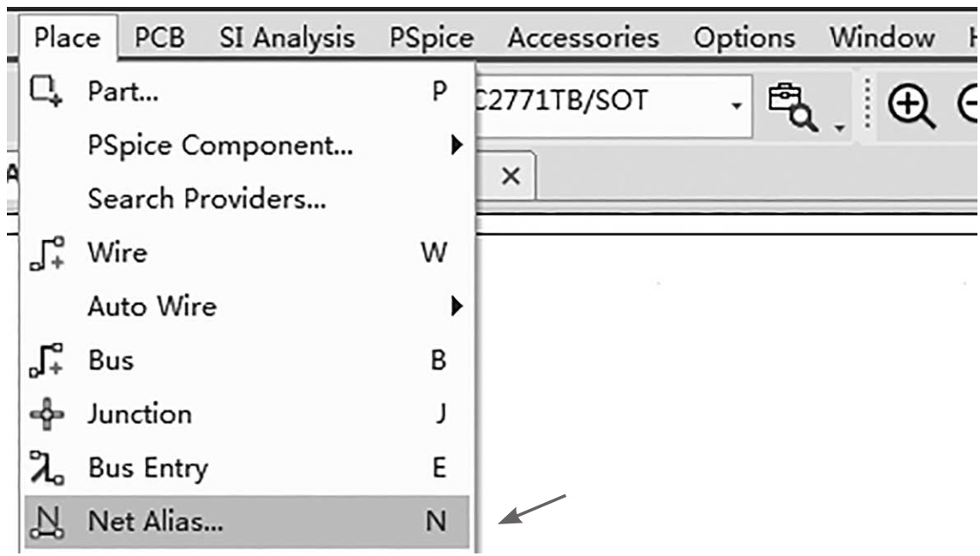Open the PCB menu
Viewport: 980px width, 556px height.
point(159,38)
